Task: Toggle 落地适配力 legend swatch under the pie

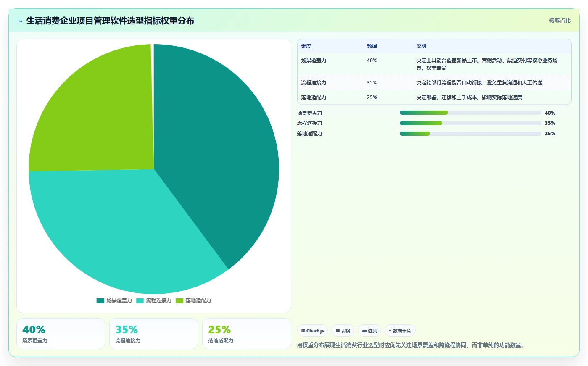Action: coord(179,300)
